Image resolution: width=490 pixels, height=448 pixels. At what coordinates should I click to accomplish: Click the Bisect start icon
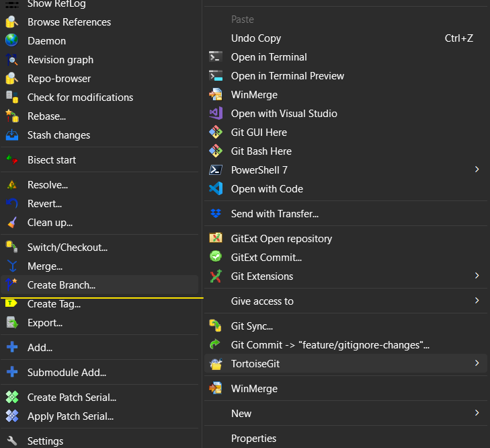coord(12,159)
